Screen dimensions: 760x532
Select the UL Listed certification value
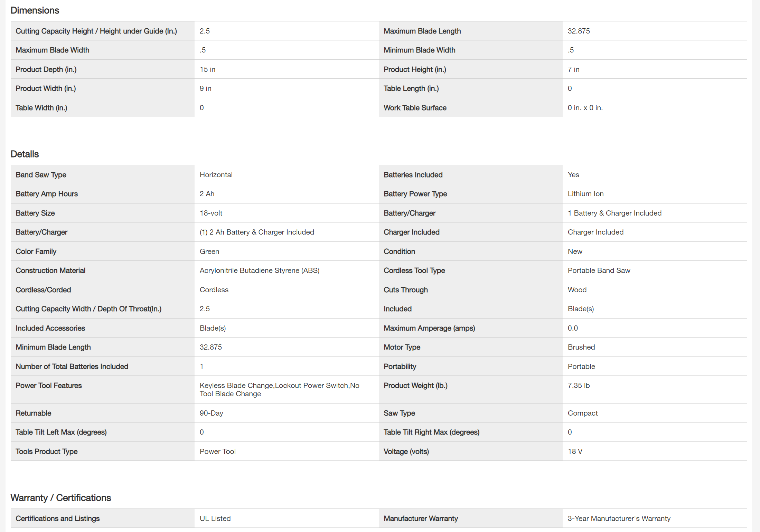pos(215,519)
